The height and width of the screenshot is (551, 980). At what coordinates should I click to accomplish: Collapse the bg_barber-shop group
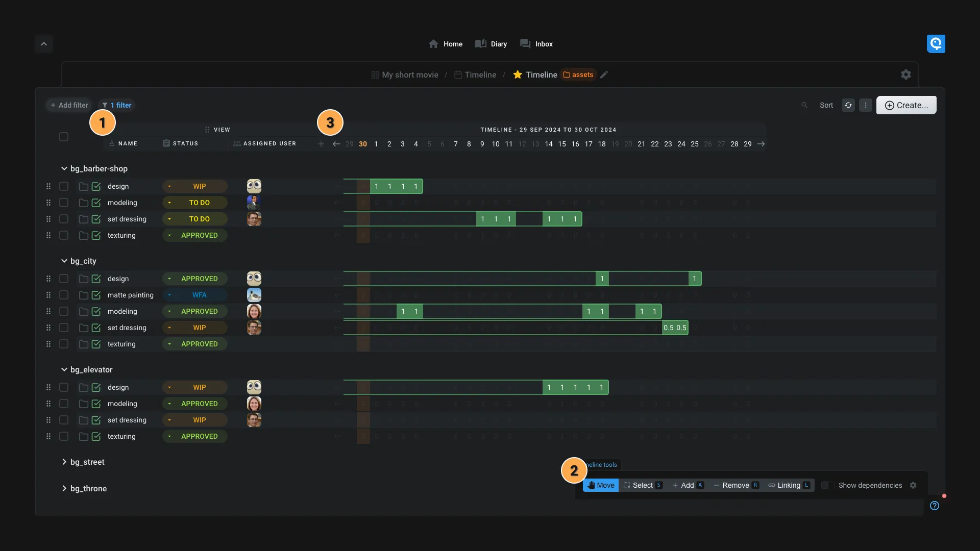(64, 168)
